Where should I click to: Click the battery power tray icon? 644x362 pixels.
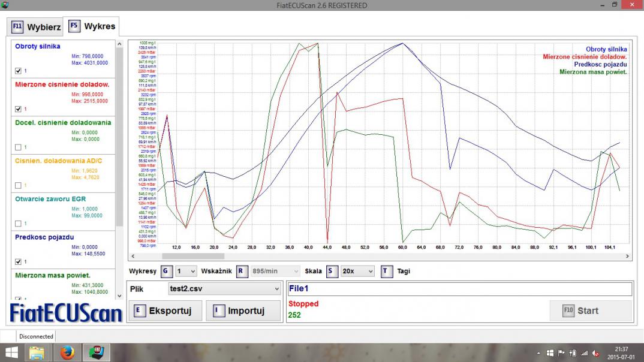[x=573, y=353]
